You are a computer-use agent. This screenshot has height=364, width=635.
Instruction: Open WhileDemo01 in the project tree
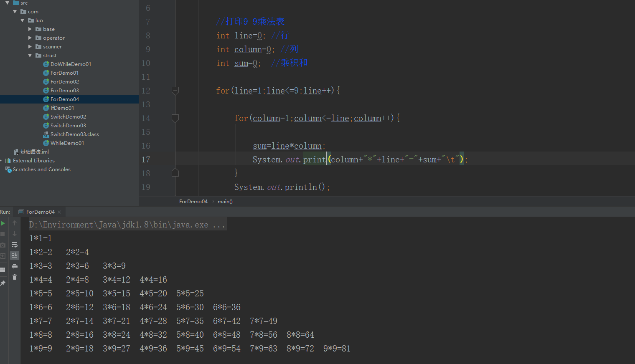point(67,143)
